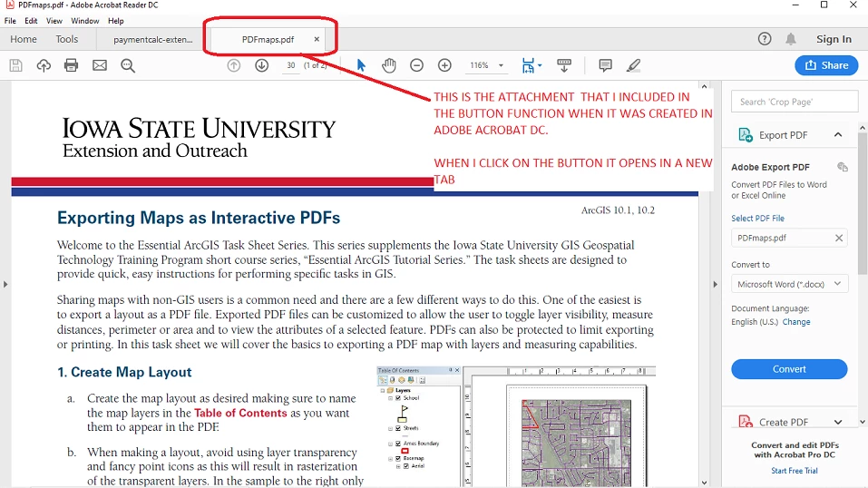The image size is (868, 488).
Task: Click document scrollbar down arrow
Action: (704, 483)
